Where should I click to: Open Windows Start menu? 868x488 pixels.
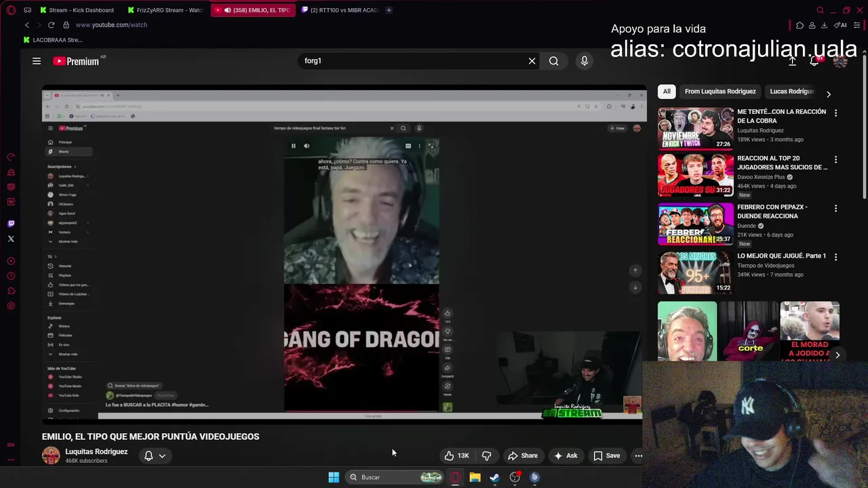pyautogui.click(x=334, y=477)
